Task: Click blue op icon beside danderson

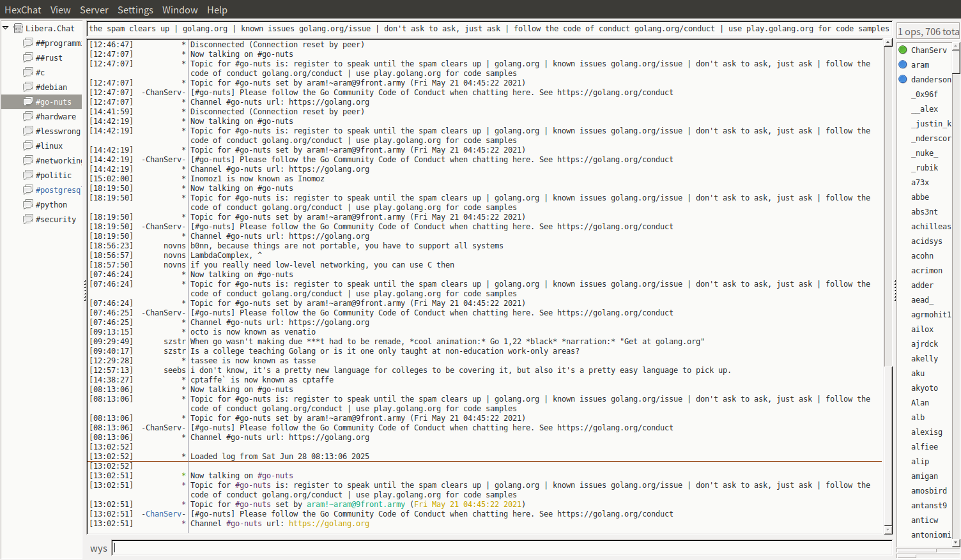Action: point(903,79)
